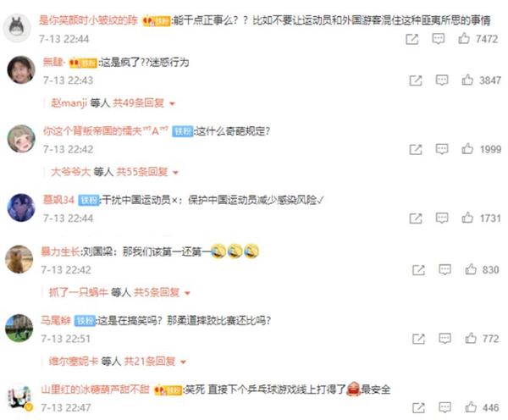This screenshot has width=508, height=420.
Task: Open 赵manji user profile link
Action: pos(69,103)
